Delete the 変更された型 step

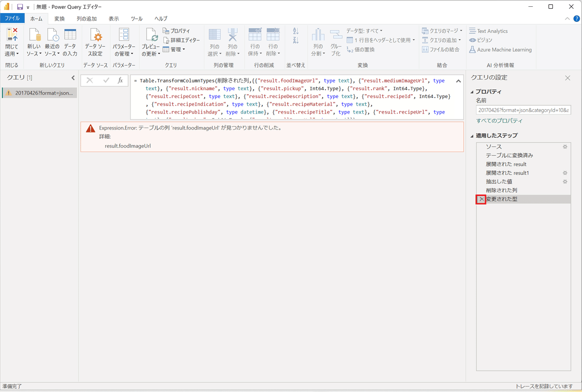pyautogui.click(x=481, y=199)
